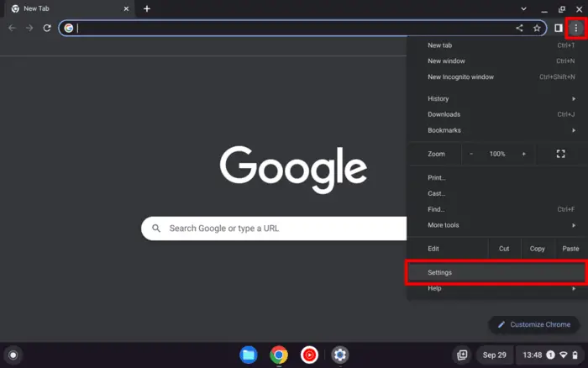The image size is (588, 368).
Task: Close the New Tab tab
Action: click(126, 8)
